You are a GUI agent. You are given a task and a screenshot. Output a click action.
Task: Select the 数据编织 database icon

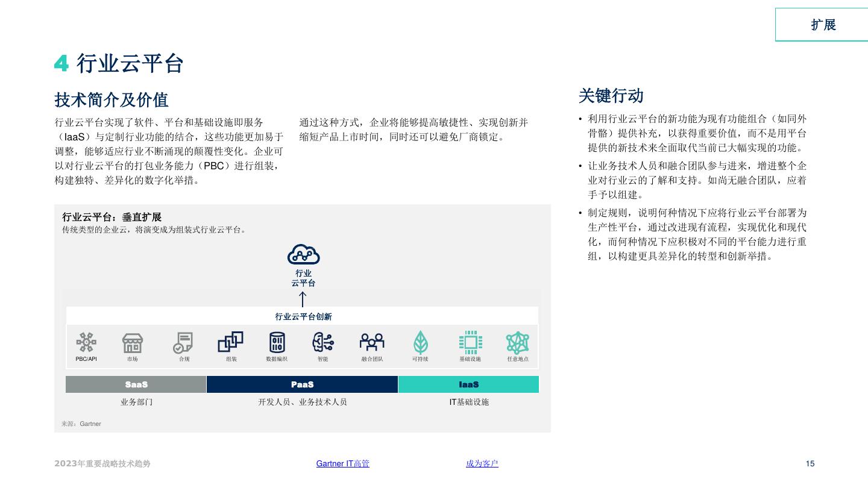[277, 342]
